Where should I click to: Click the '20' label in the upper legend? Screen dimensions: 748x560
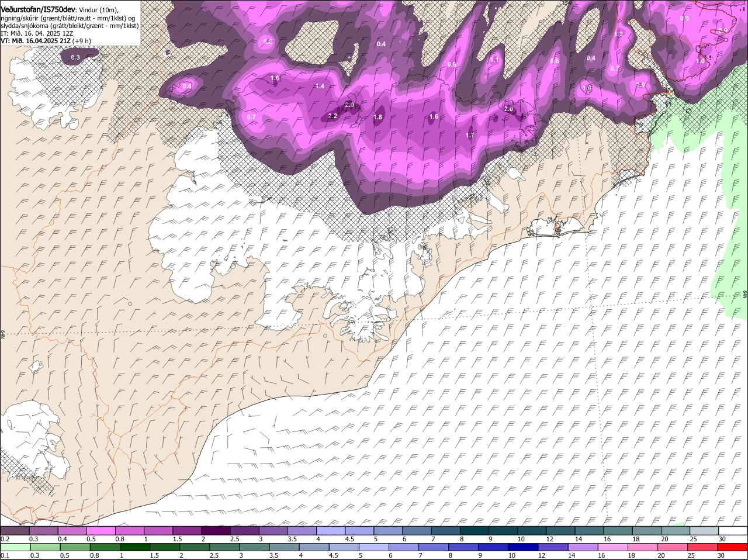point(665,539)
